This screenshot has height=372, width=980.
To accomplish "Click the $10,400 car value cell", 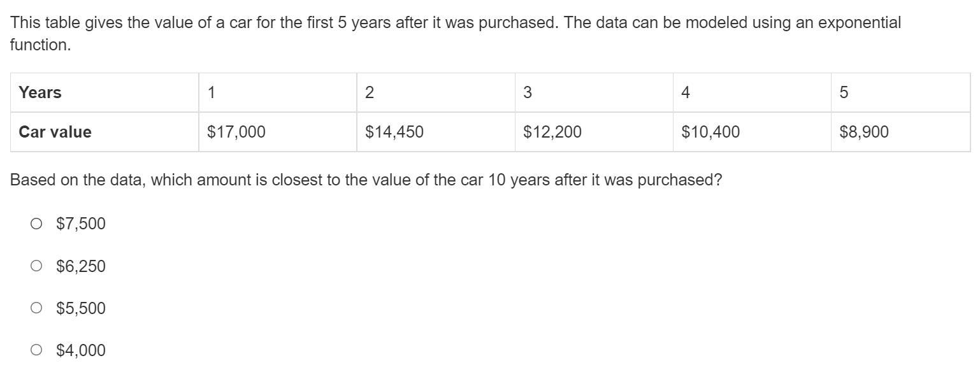I will coord(751,132).
